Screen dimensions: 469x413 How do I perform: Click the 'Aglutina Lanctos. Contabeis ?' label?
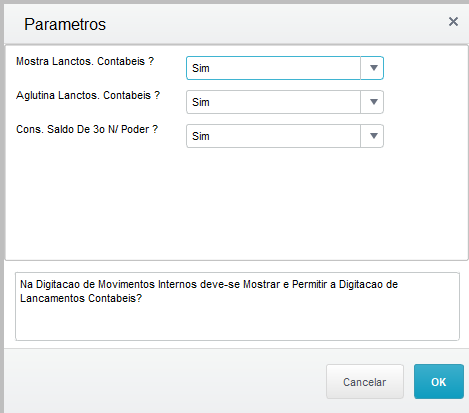pyautogui.click(x=88, y=95)
